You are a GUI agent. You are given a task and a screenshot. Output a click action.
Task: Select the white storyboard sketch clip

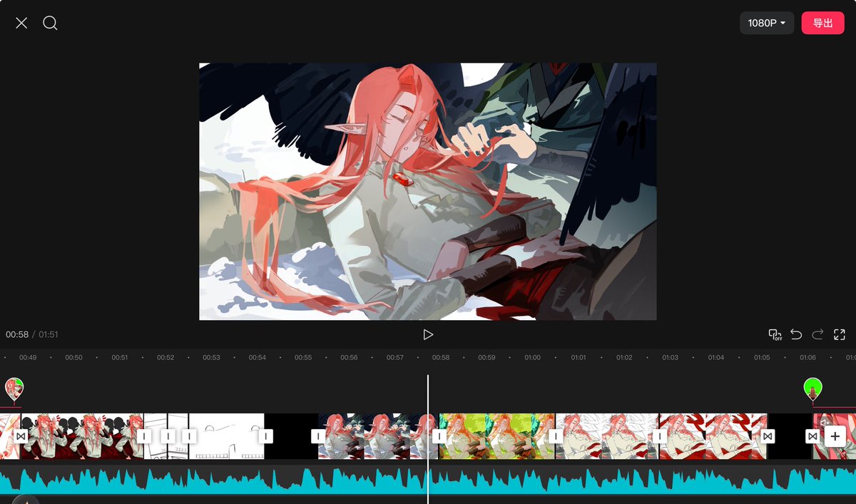click(226, 436)
